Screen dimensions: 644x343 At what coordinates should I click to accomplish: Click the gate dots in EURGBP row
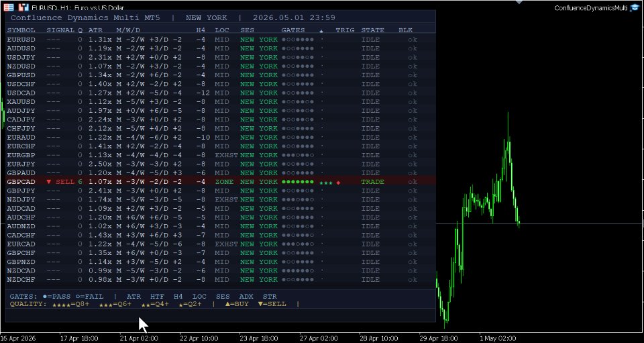[298, 155]
